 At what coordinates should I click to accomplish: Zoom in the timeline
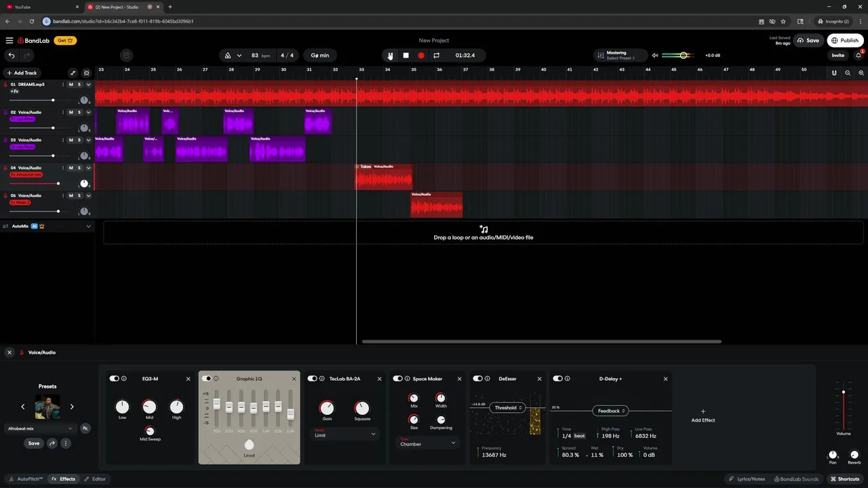(x=861, y=73)
